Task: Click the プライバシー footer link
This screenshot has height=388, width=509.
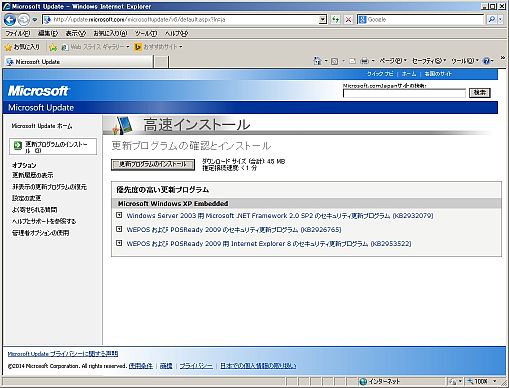Action: click(x=196, y=366)
